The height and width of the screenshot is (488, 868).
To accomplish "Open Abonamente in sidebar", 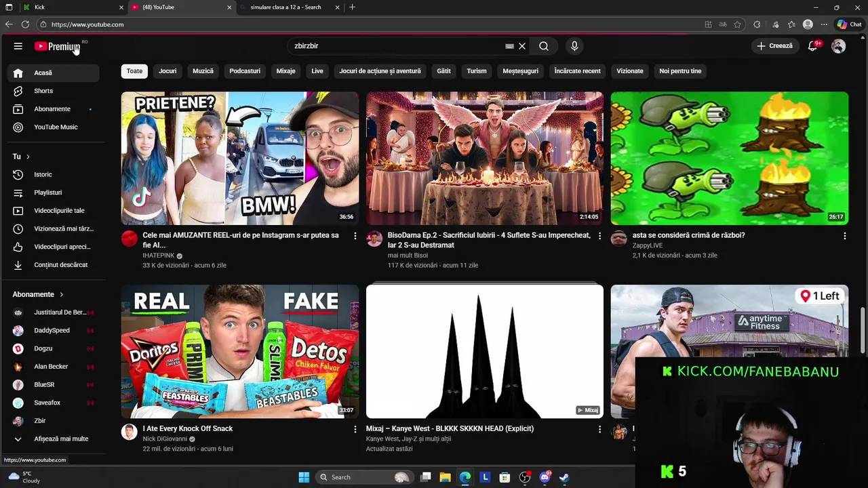I will (54, 109).
